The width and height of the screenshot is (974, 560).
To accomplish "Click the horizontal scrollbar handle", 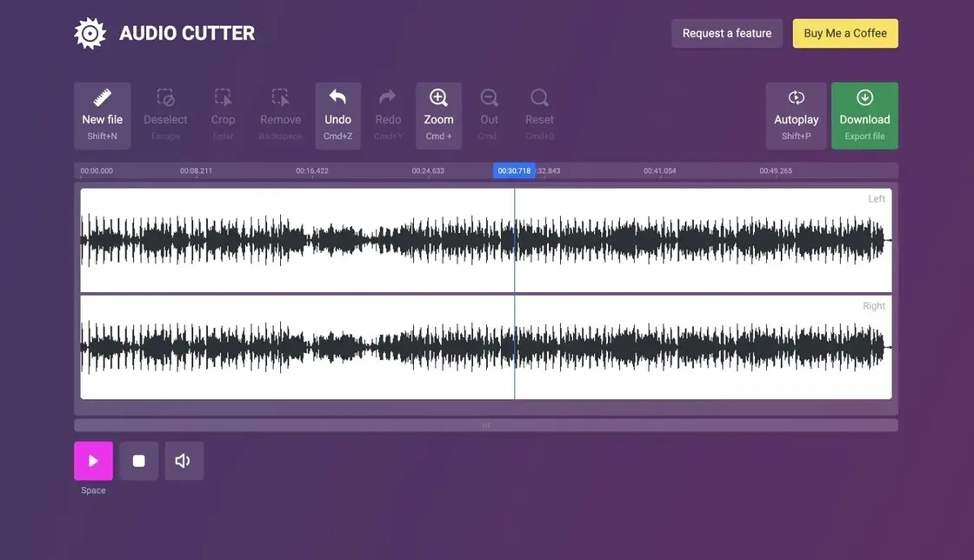I will 486,425.
